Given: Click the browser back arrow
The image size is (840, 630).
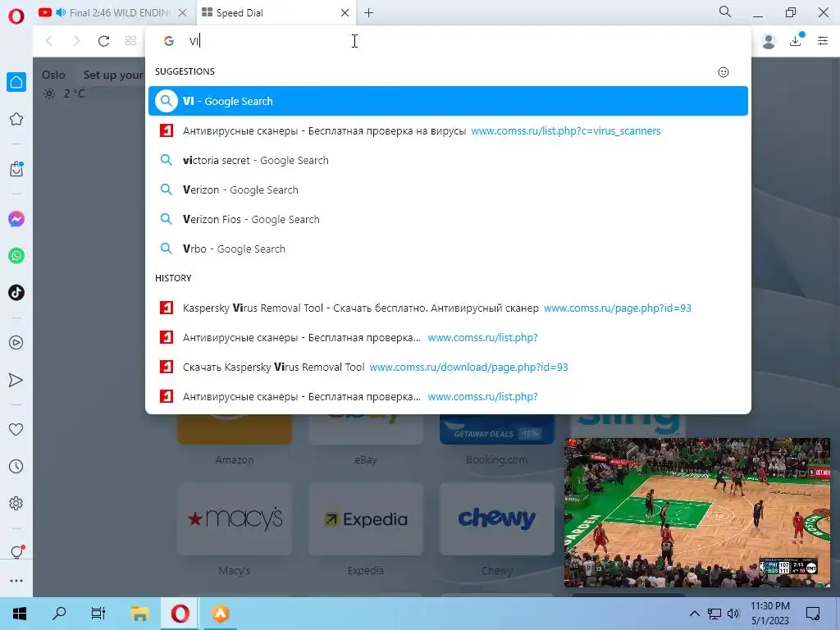Looking at the screenshot, I should click(x=49, y=41).
